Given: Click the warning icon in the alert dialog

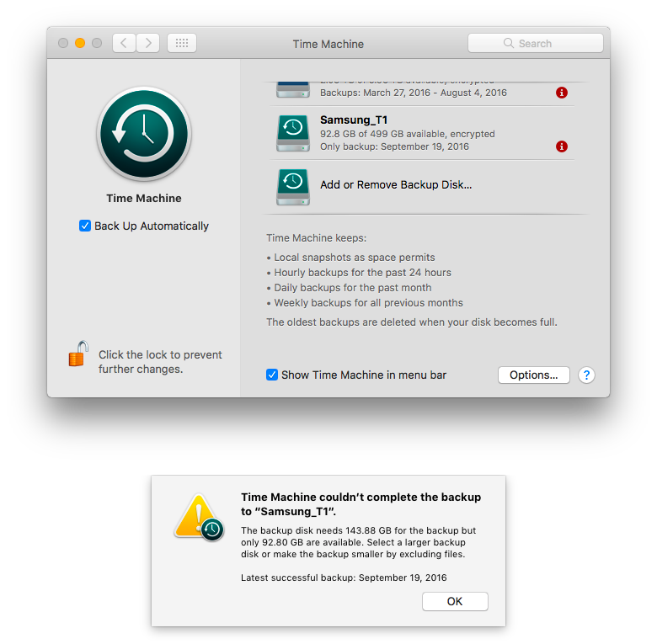Looking at the screenshot, I should (199, 517).
